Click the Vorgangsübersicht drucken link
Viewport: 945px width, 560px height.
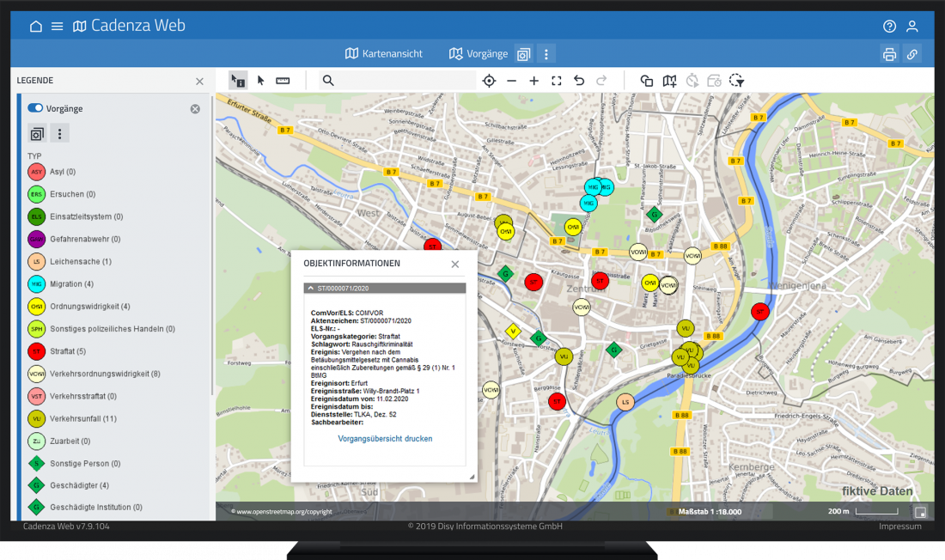click(x=385, y=439)
